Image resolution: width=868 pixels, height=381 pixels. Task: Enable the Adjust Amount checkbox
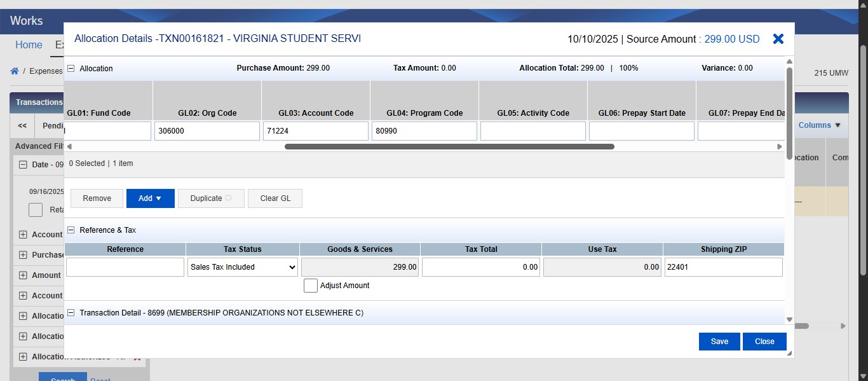(x=310, y=285)
